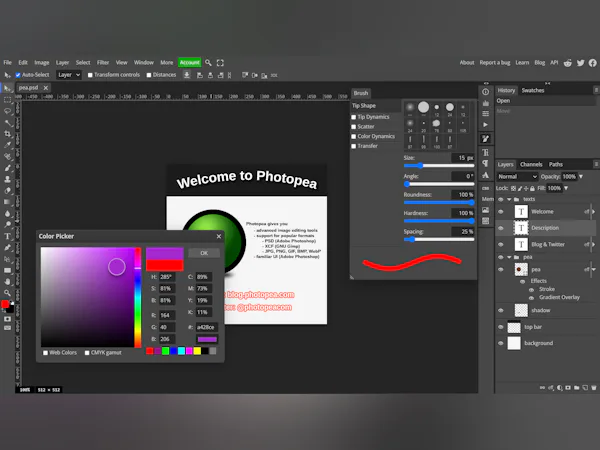Screen dimensions: 600x450
Task: Enable Tip Dynamics in Brush panel
Action: point(354,117)
